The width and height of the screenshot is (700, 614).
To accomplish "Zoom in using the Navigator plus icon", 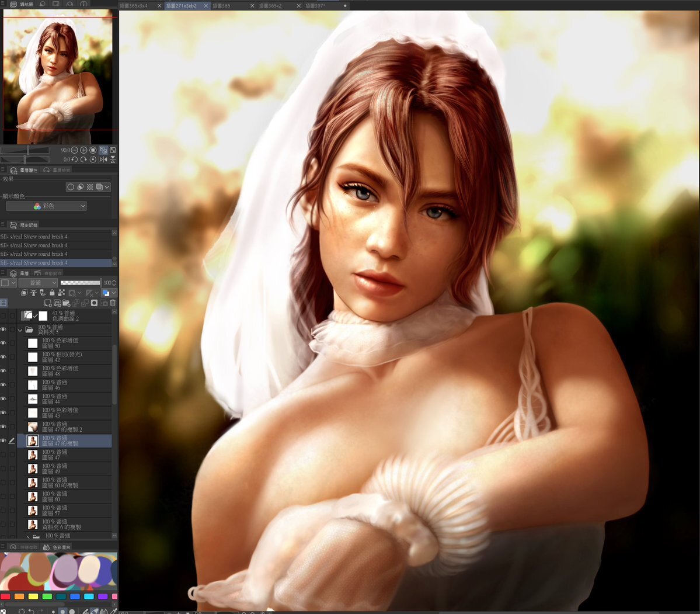I will pyautogui.click(x=83, y=150).
